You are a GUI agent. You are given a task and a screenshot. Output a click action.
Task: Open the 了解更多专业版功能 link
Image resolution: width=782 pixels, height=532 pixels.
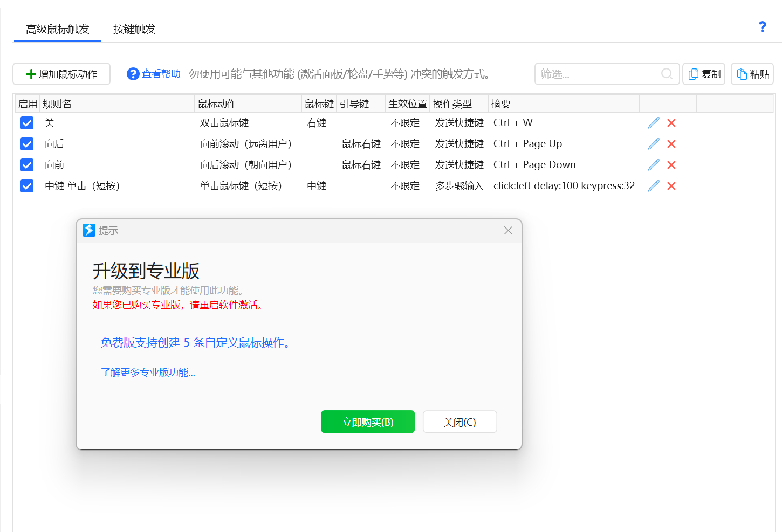(148, 372)
